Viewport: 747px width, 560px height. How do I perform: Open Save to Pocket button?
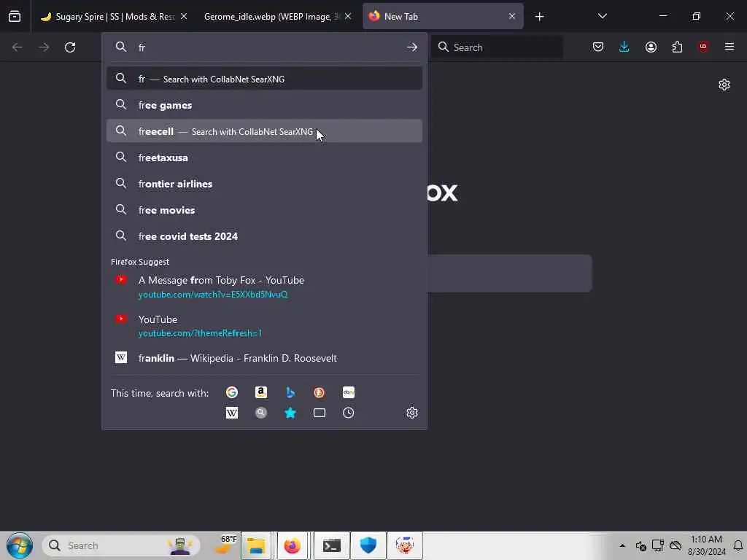pos(598,47)
